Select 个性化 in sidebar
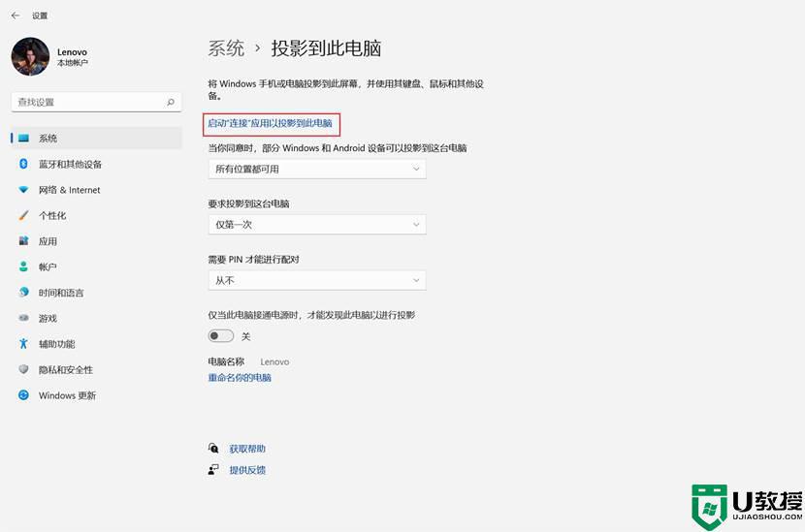 (x=96, y=215)
